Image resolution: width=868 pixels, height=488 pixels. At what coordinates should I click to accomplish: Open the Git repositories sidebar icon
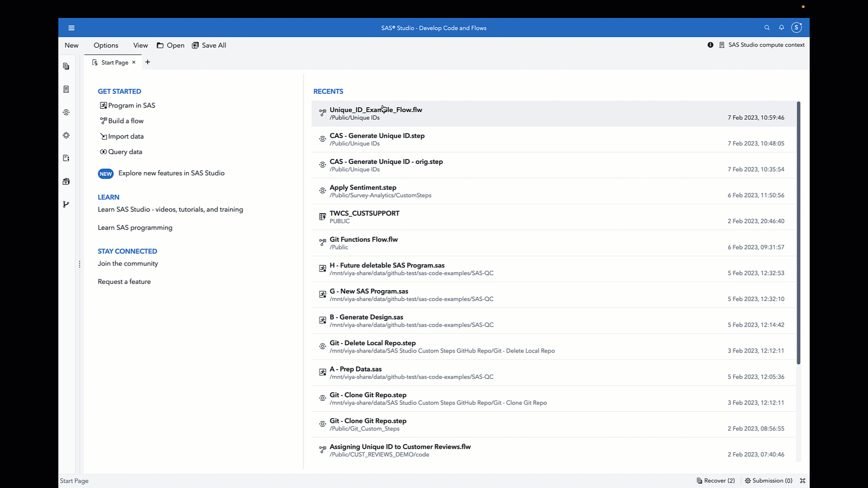66,205
